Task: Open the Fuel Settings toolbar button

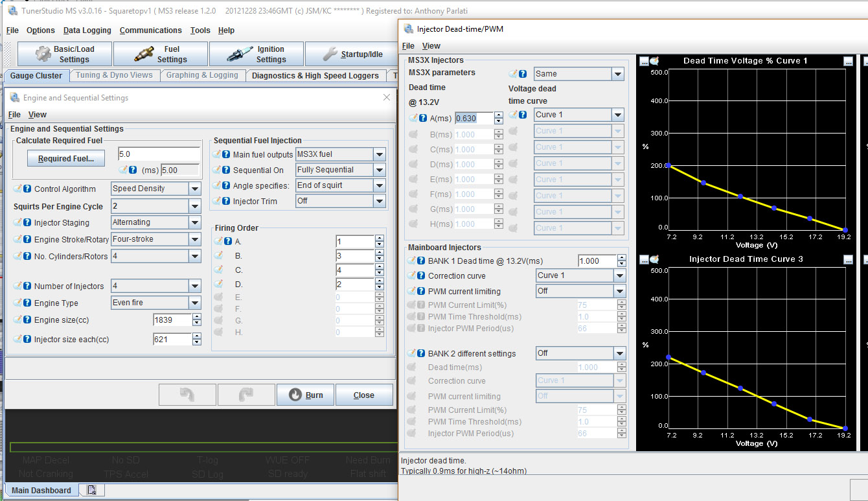Action: (x=161, y=54)
